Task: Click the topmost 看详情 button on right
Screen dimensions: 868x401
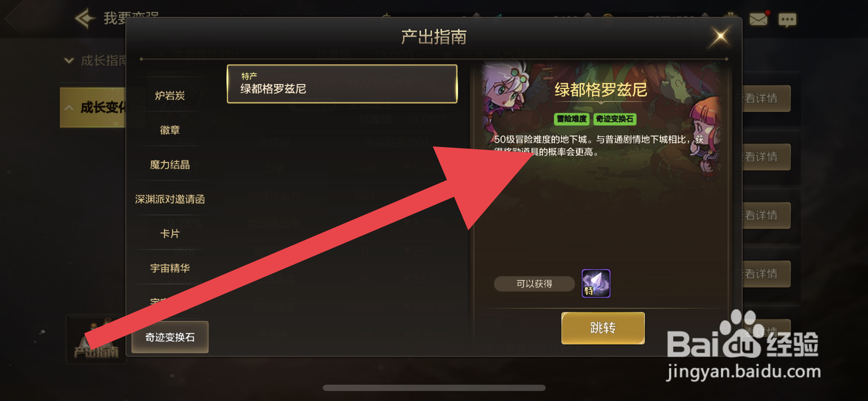Action: [766, 99]
